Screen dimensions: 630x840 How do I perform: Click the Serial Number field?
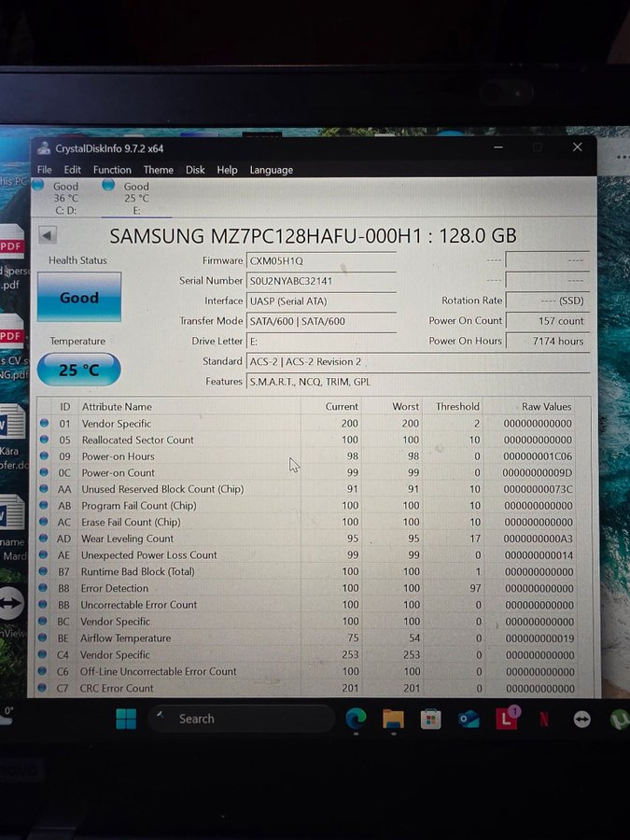coord(321,281)
